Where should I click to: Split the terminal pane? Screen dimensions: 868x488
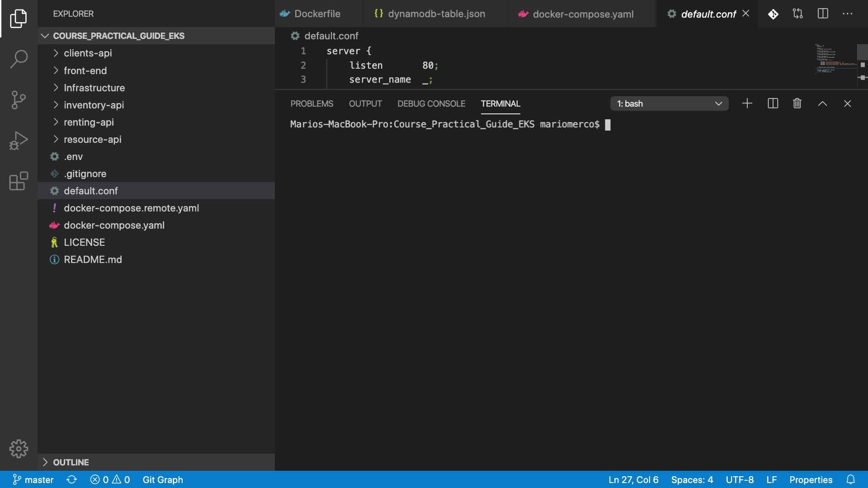(x=773, y=103)
